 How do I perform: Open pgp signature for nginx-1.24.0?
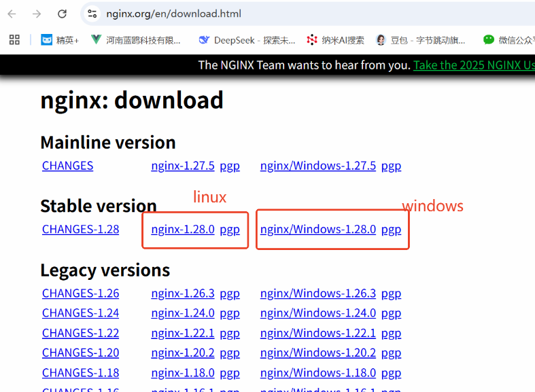pyautogui.click(x=230, y=314)
